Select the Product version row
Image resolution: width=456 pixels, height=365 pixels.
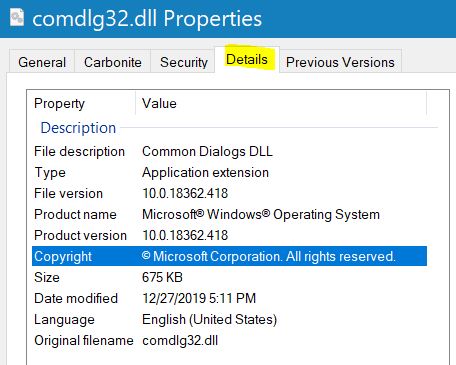[229, 235]
